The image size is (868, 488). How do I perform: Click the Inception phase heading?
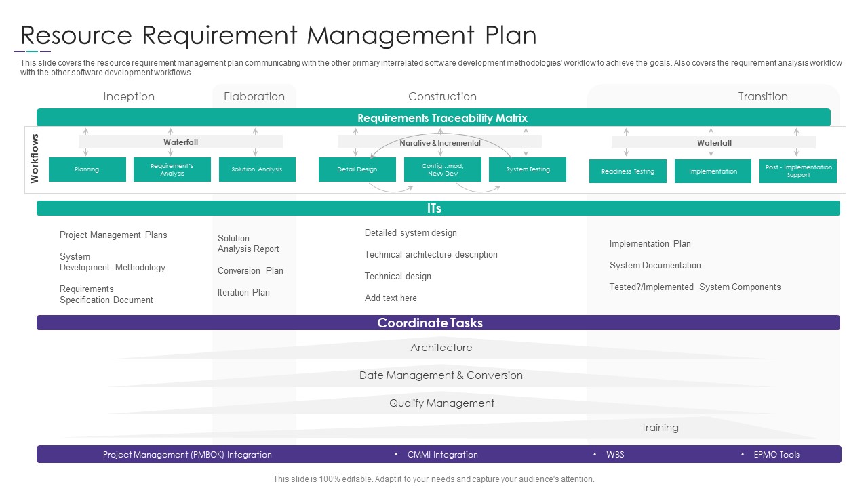point(129,96)
